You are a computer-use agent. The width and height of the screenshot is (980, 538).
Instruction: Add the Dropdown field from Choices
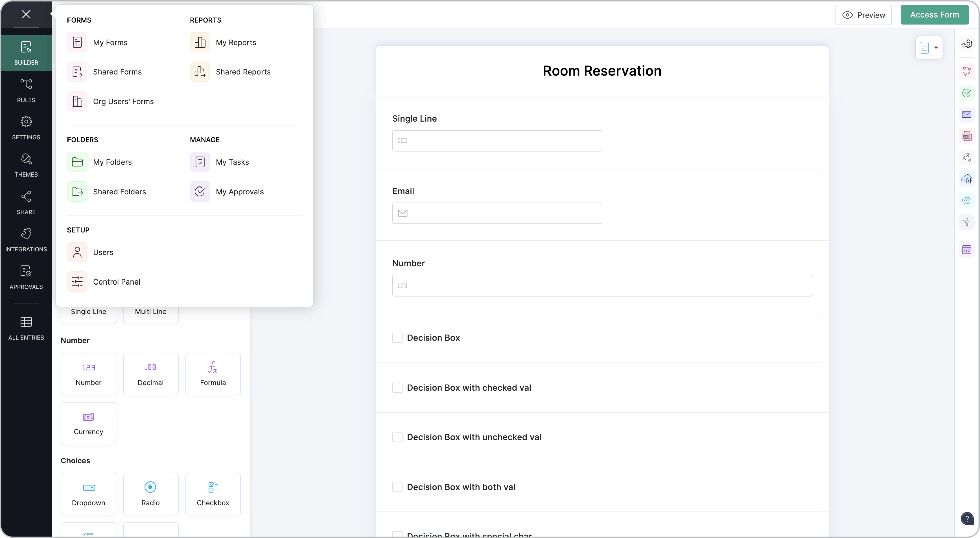pyautogui.click(x=88, y=494)
